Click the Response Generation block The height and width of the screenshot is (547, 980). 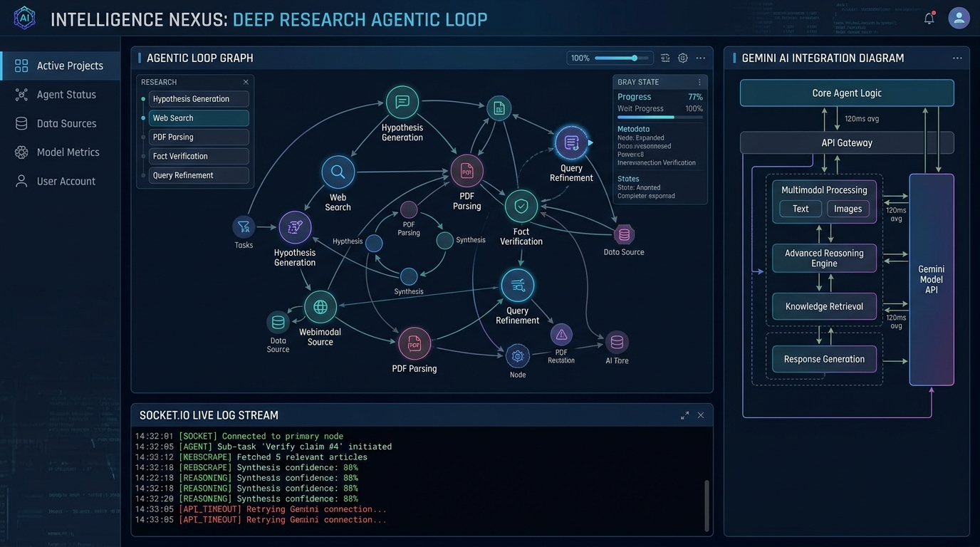point(824,360)
